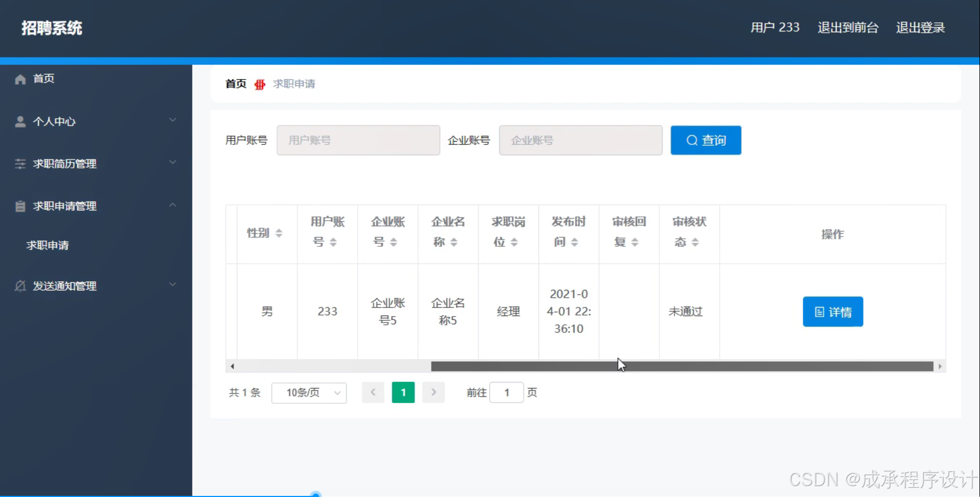The image size is (980, 497).
Task: Go to next page arrow
Action: (x=433, y=392)
